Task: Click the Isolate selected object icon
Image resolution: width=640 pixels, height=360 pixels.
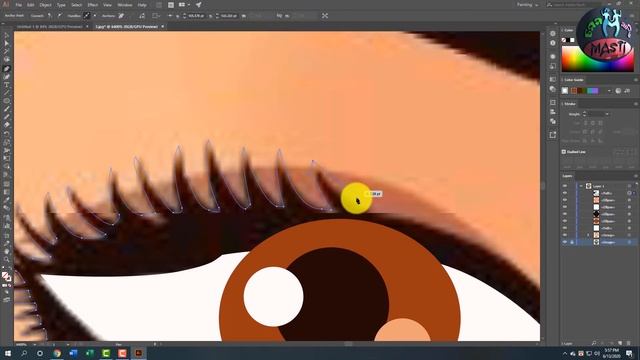Action: click(325, 16)
